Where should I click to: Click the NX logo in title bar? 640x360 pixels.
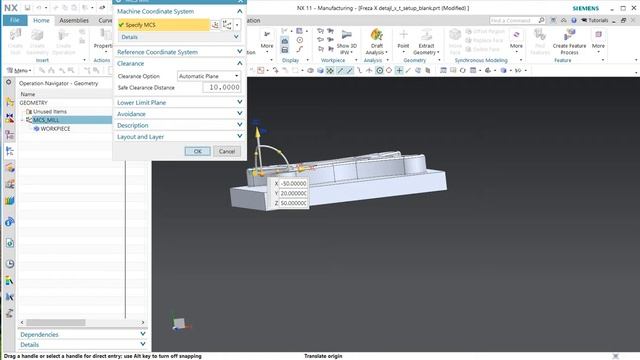tap(11, 8)
